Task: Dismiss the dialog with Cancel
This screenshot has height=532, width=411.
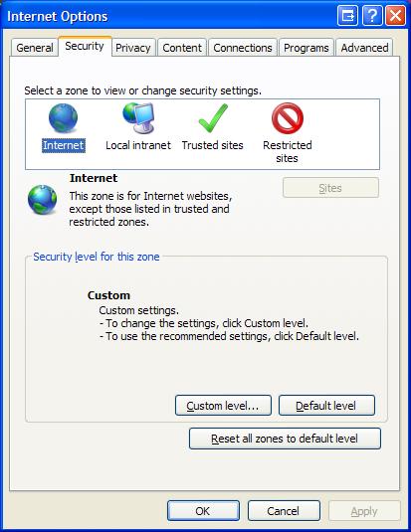Action: tap(284, 511)
